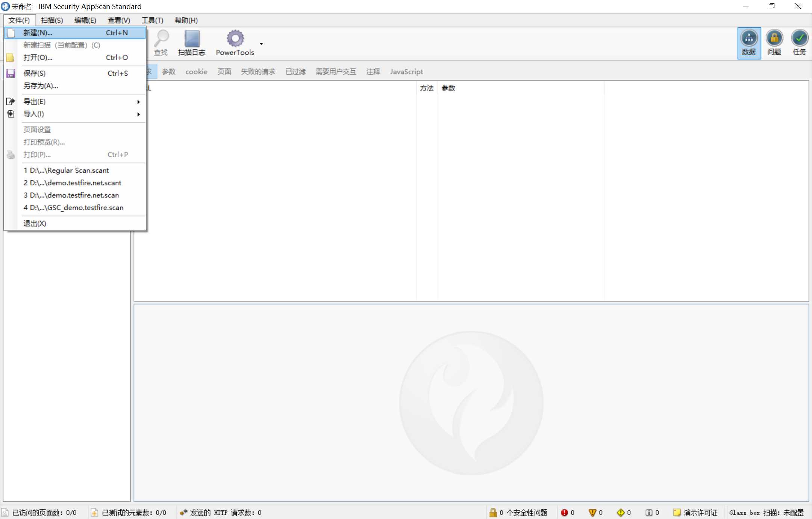Expand the 导入(I) submenu
The image size is (812, 519).
tap(75, 114)
